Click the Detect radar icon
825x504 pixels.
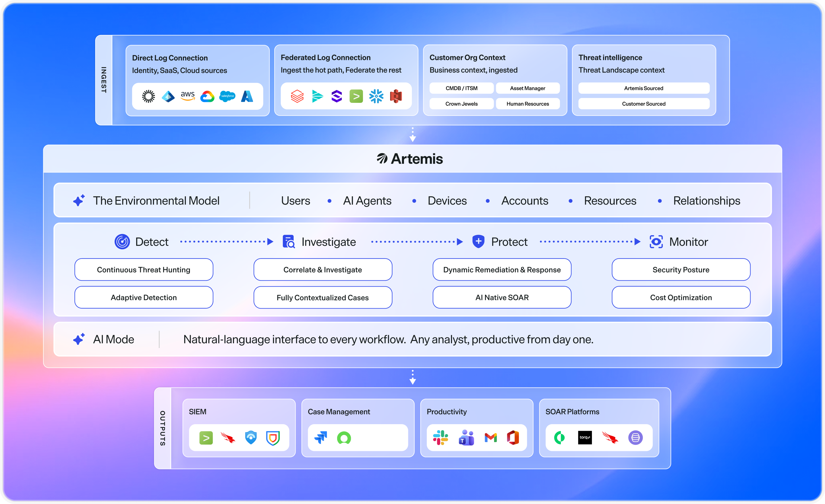pyautogui.click(x=122, y=241)
